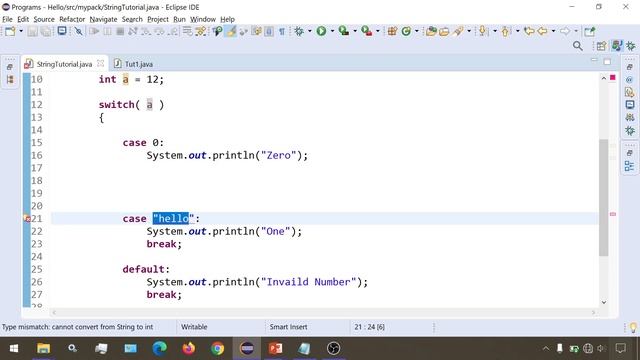640x360 pixels.
Task: Toggle Show Whitespace Characters pilcrow icon
Action: coord(282,31)
